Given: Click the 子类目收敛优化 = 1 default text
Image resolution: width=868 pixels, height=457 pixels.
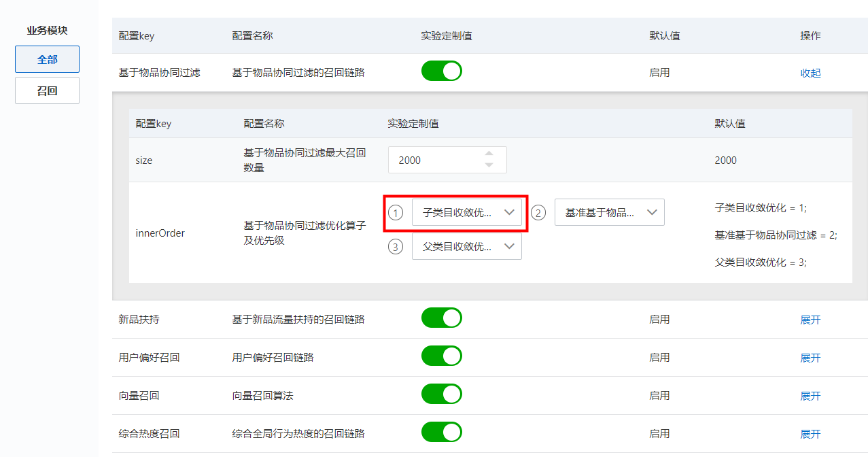Looking at the screenshot, I should click(761, 207).
